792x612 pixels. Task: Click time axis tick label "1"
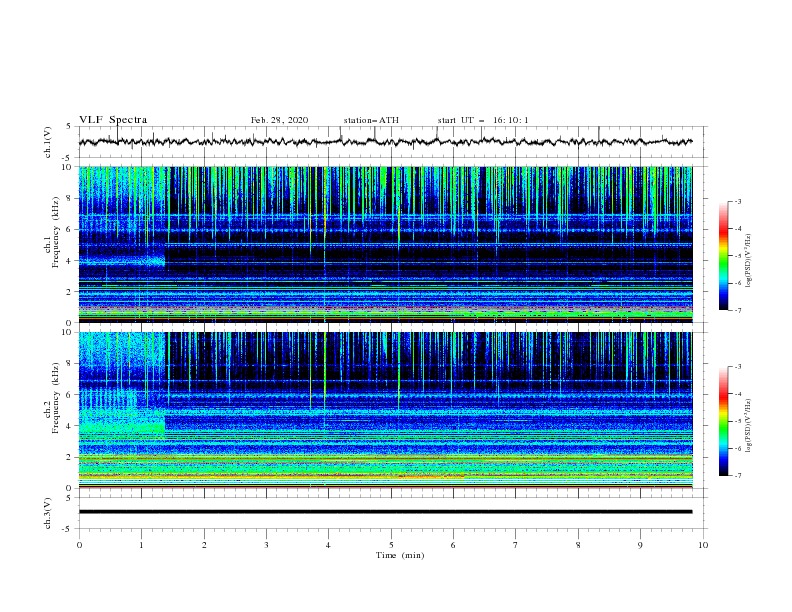click(141, 545)
